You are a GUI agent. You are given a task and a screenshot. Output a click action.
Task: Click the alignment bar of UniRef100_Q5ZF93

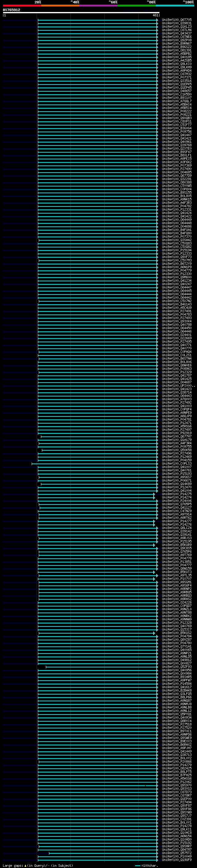(102, 667)
